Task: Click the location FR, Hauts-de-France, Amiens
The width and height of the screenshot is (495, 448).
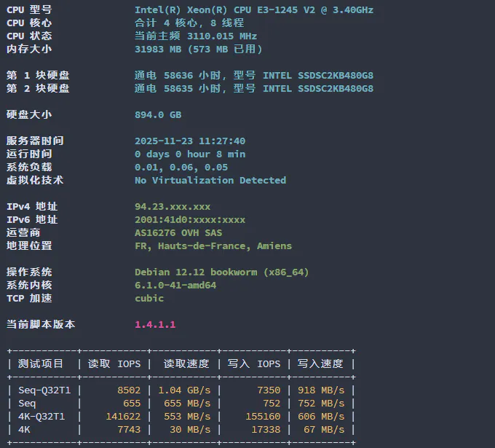Action: click(213, 245)
